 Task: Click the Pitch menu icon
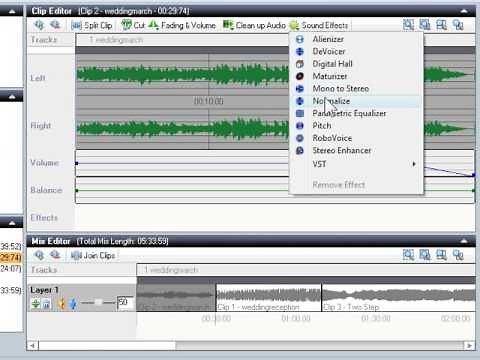pos(300,126)
